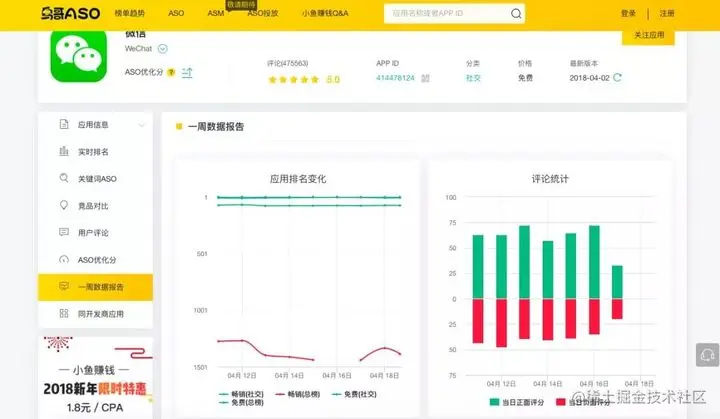Click the red bar below 04月12日
The width and height of the screenshot is (720, 419).
coord(501,323)
